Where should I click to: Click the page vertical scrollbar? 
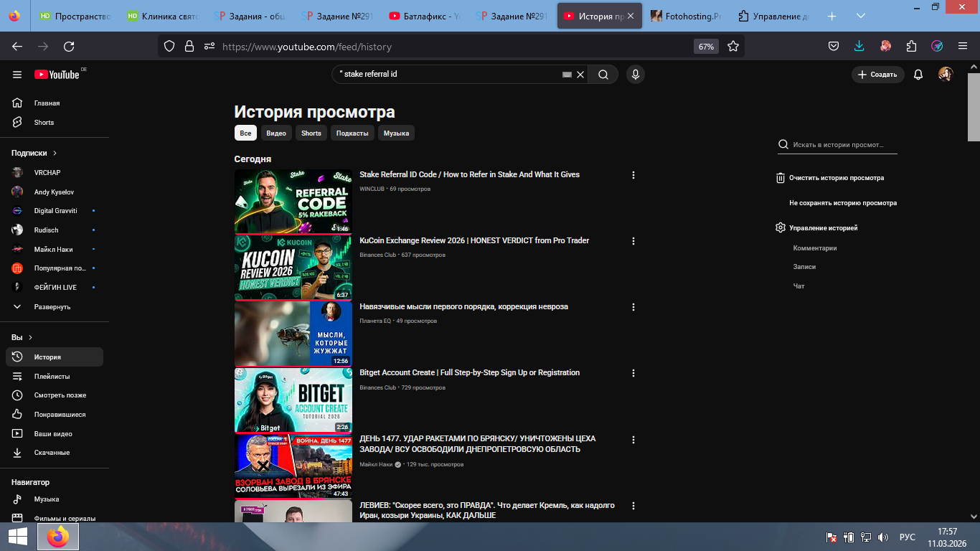click(974, 287)
